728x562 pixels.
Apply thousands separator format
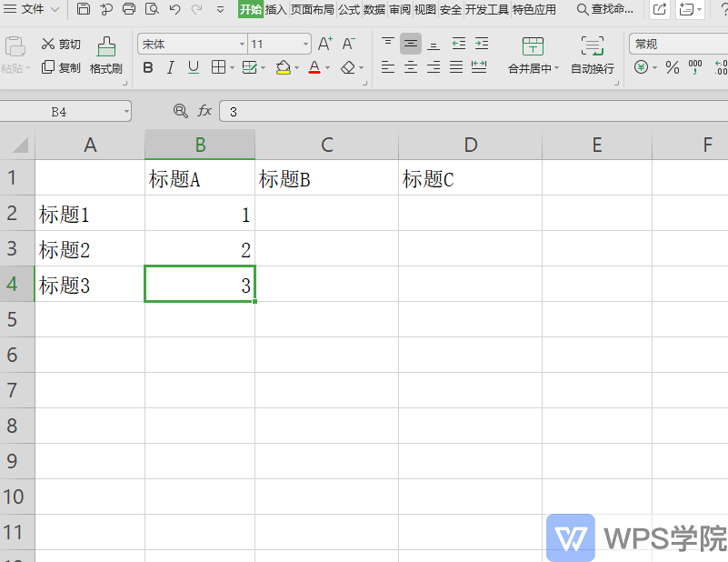[695, 68]
